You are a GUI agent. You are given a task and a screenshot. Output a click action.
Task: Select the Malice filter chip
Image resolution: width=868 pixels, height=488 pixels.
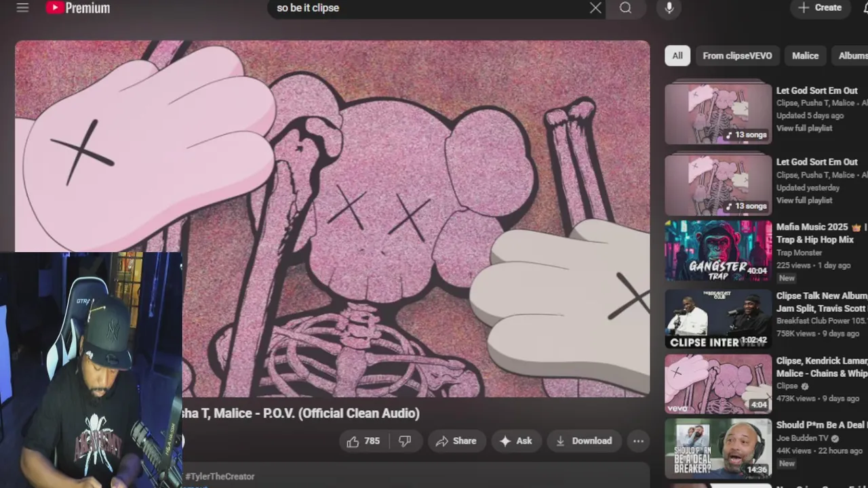click(805, 56)
